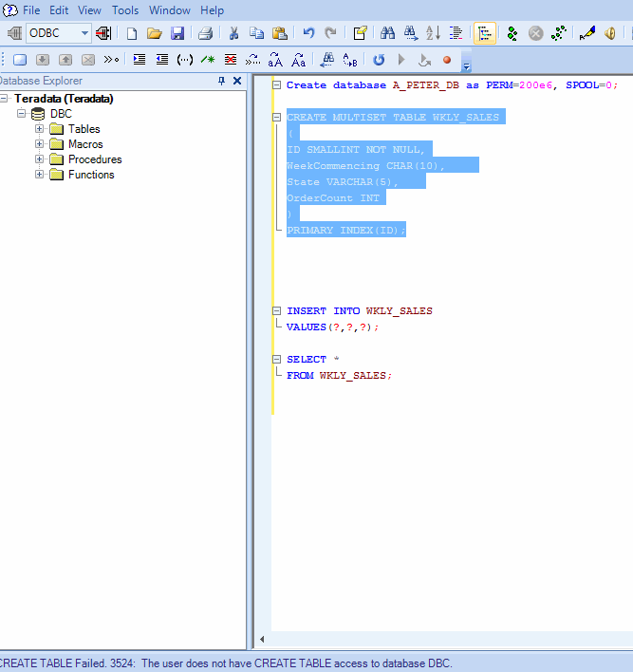Close the Database Explorer panel
The width and height of the screenshot is (633, 672).
coord(237,82)
